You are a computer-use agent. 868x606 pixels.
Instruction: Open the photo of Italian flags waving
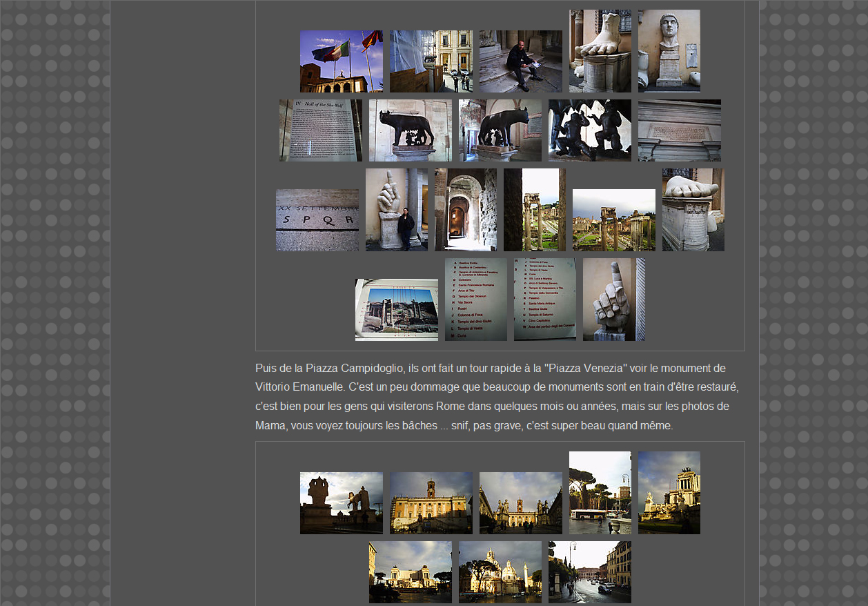click(341, 61)
